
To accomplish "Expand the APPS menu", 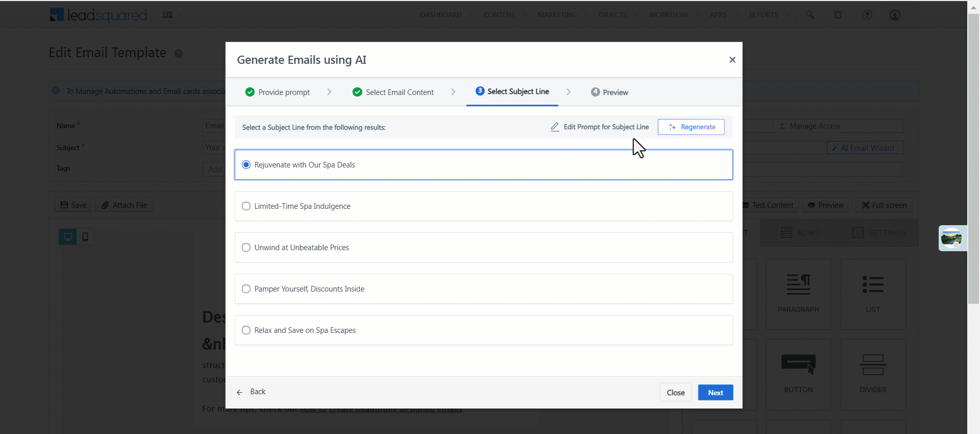I will coord(719,15).
